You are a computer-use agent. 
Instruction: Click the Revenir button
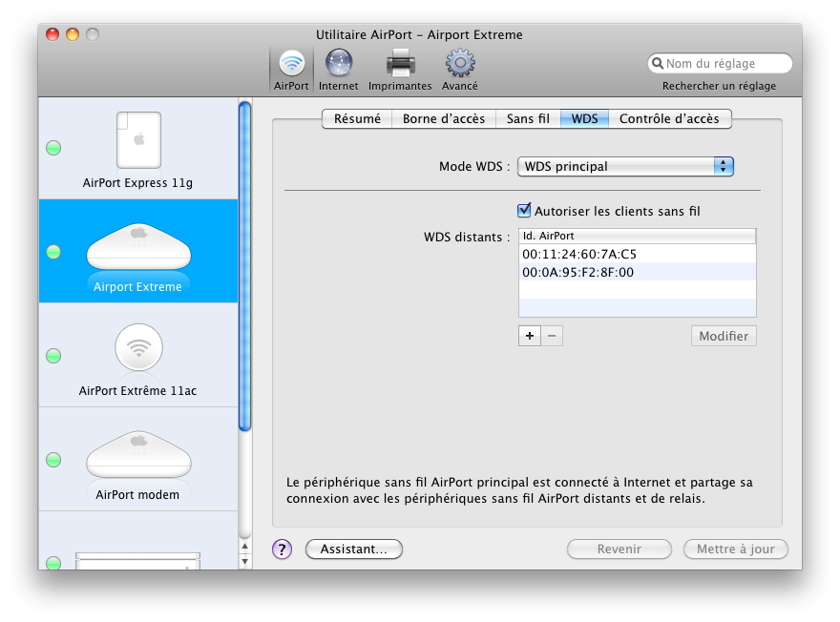pyautogui.click(x=619, y=549)
